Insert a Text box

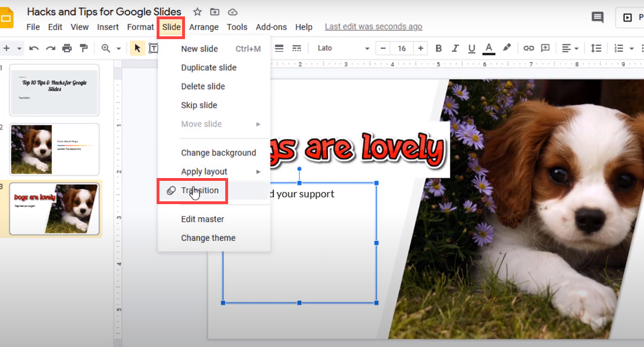point(154,48)
